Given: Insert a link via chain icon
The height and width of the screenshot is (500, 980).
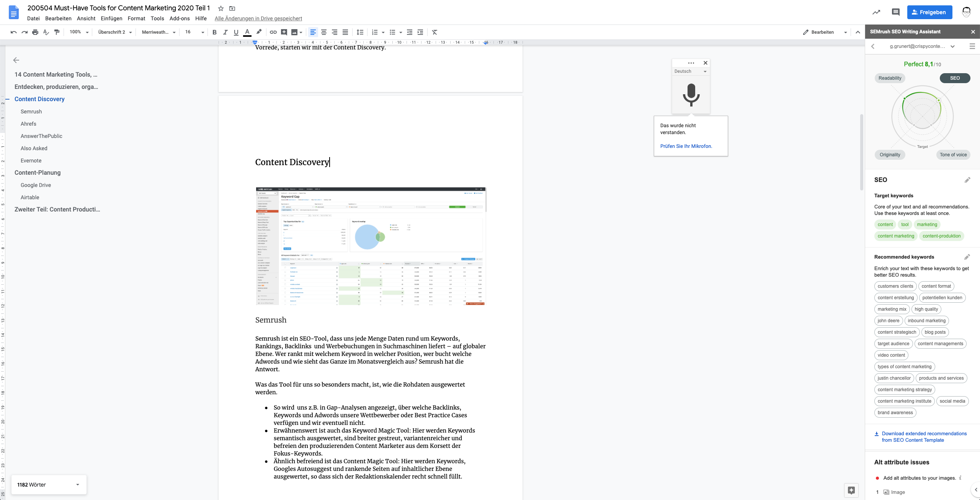Looking at the screenshot, I should [273, 32].
